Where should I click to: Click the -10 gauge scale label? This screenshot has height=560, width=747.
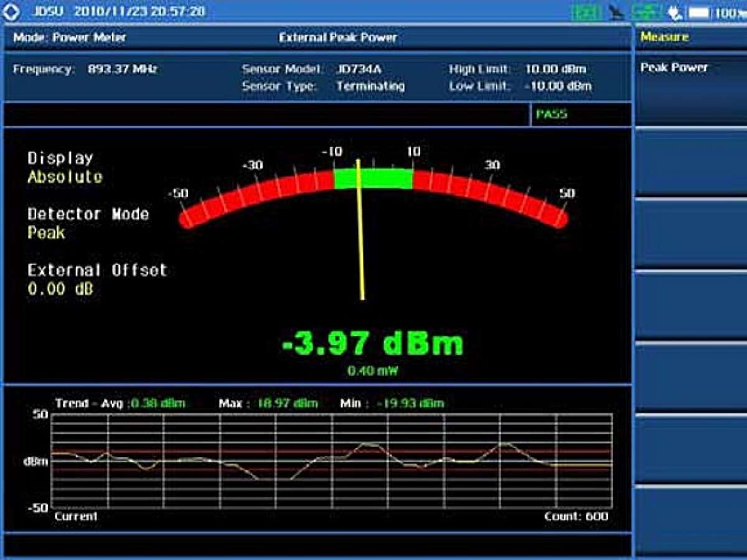tap(332, 152)
